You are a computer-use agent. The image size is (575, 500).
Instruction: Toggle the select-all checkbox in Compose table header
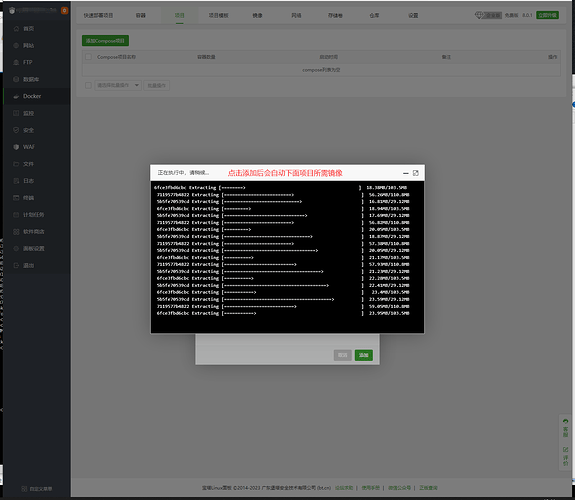point(88,57)
